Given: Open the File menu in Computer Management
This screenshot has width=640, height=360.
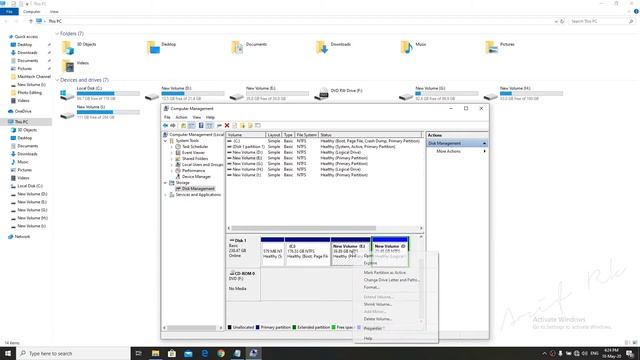Looking at the screenshot, I should pos(167,118).
